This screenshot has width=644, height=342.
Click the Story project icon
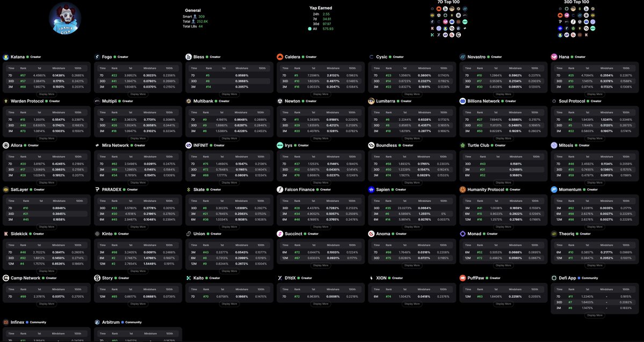point(97,278)
